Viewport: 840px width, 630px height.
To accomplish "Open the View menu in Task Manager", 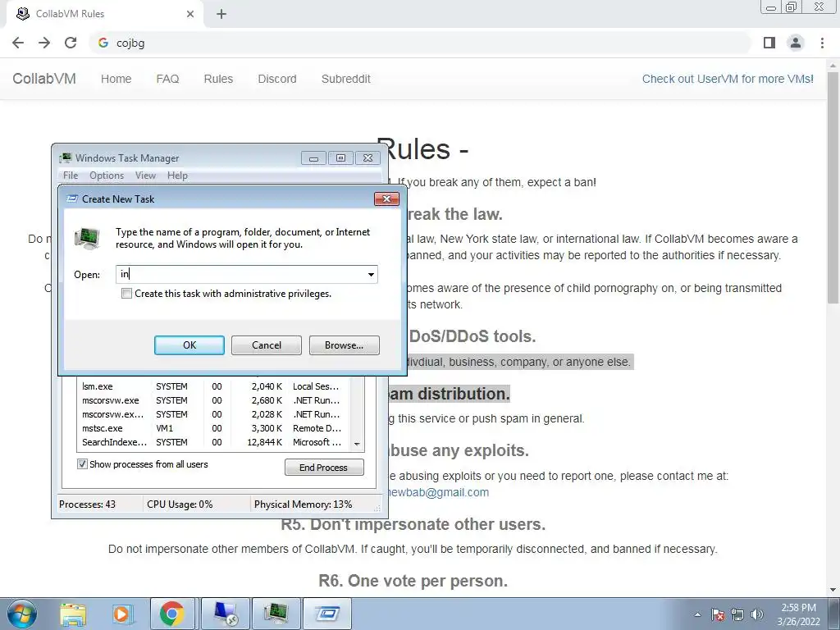I will coord(145,176).
